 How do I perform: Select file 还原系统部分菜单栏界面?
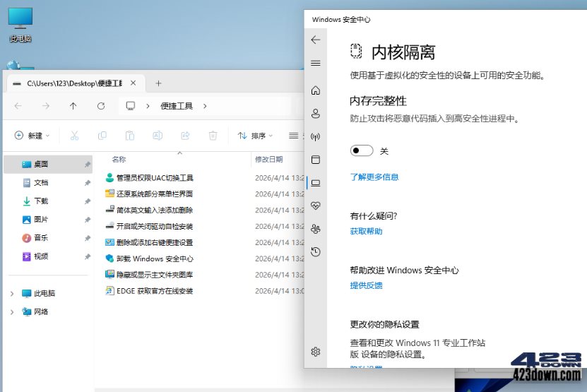pos(149,194)
